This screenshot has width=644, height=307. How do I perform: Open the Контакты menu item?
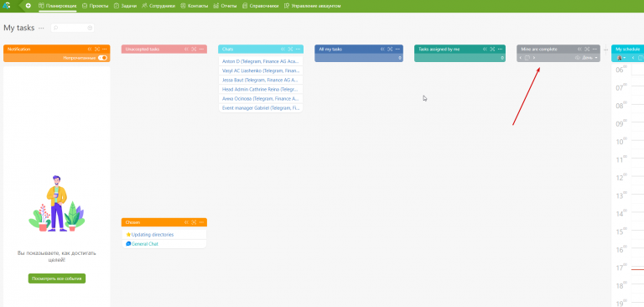[195, 6]
